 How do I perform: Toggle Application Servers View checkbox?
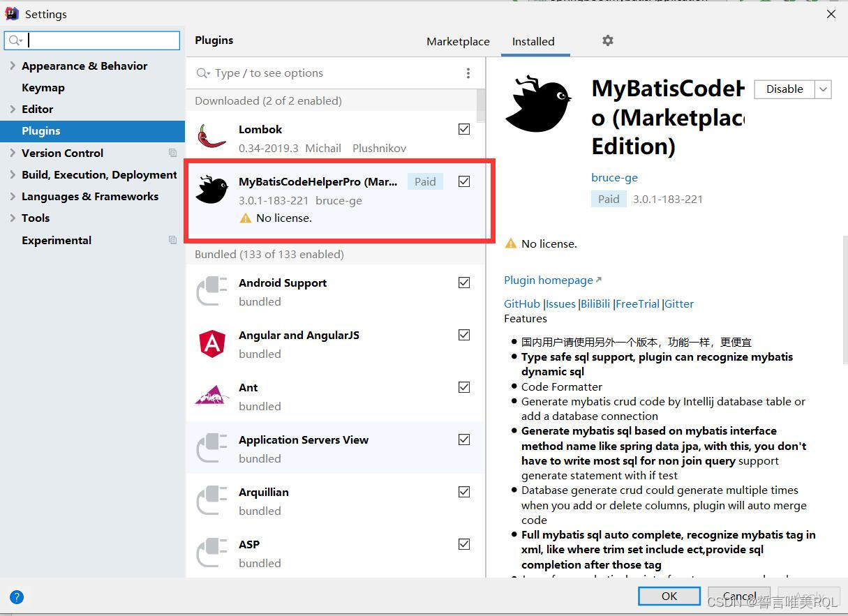[x=464, y=440]
